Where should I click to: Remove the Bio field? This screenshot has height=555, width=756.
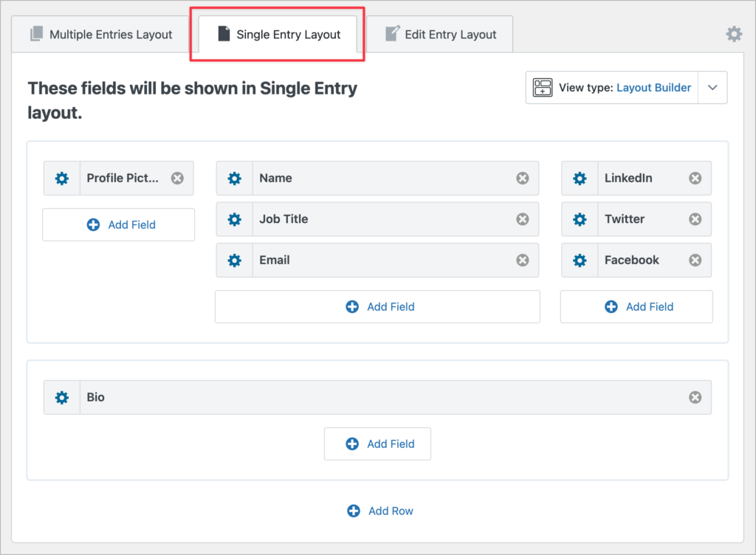click(695, 398)
